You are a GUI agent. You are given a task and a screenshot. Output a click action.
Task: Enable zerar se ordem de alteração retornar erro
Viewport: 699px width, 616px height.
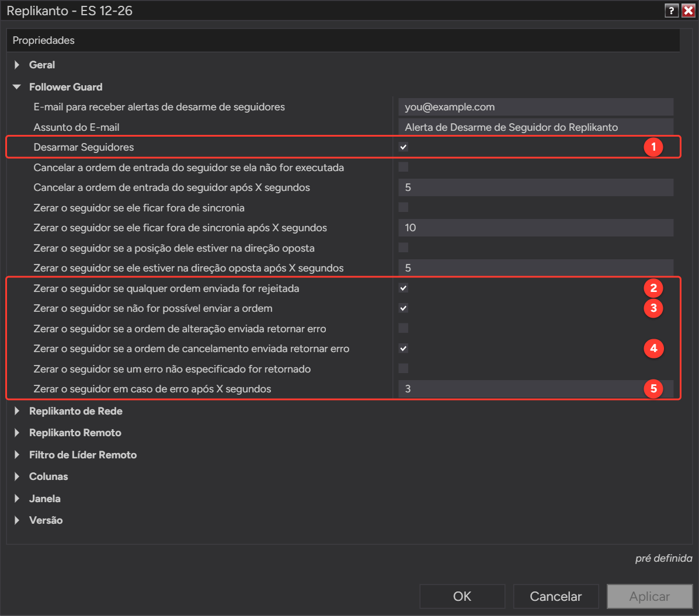coord(404,329)
